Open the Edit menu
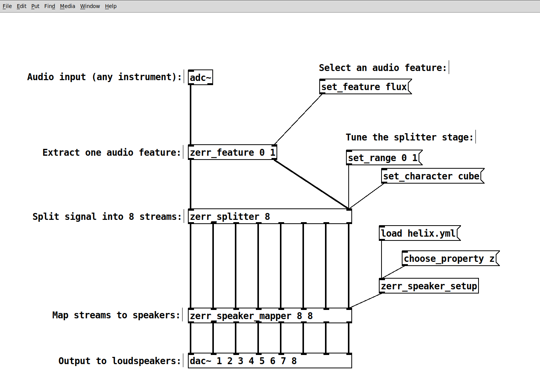Screen dimensions: 540x392 coord(21,6)
